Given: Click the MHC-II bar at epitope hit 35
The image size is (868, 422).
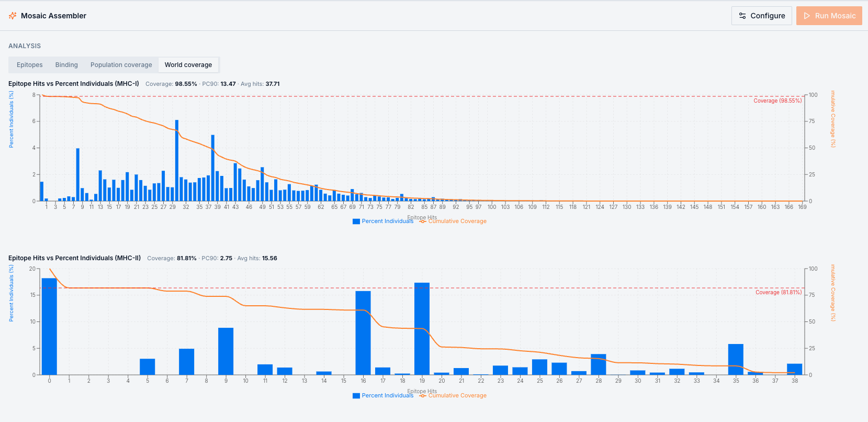Looking at the screenshot, I should pyautogui.click(x=736, y=359).
